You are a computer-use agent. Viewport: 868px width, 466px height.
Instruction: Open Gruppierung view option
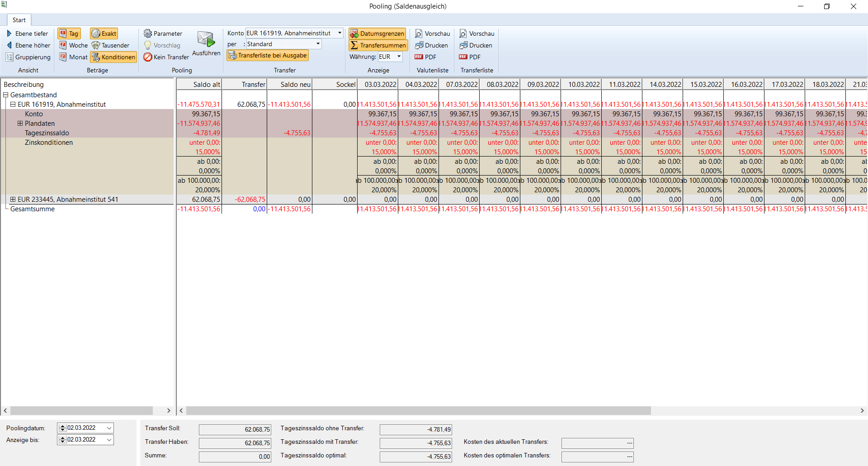point(28,57)
